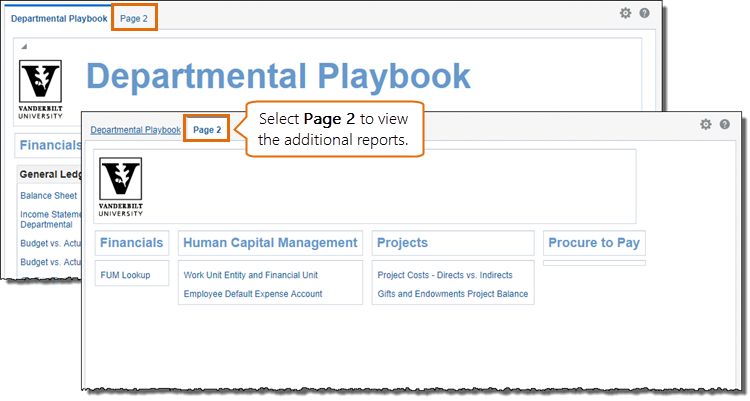
Task: Click General Ledger heading in back window
Action: point(50,175)
